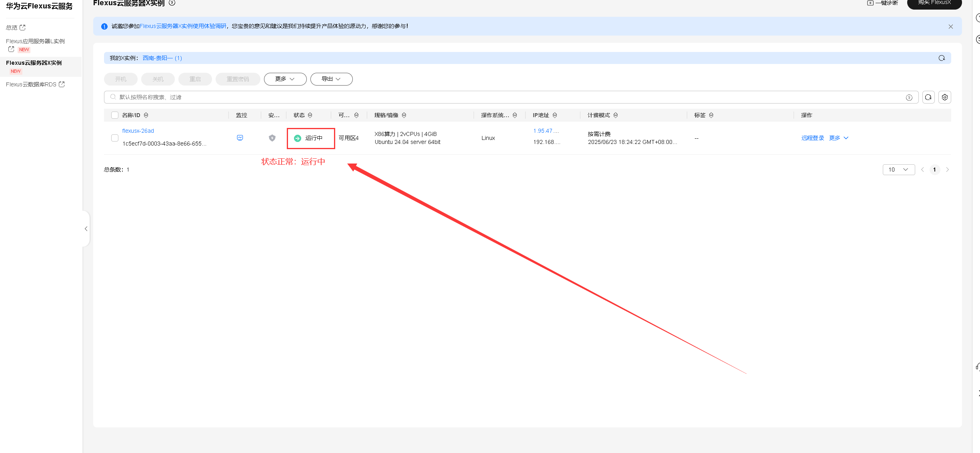
Task: Open instance flexusx-26ad details link
Action: (x=138, y=131)
